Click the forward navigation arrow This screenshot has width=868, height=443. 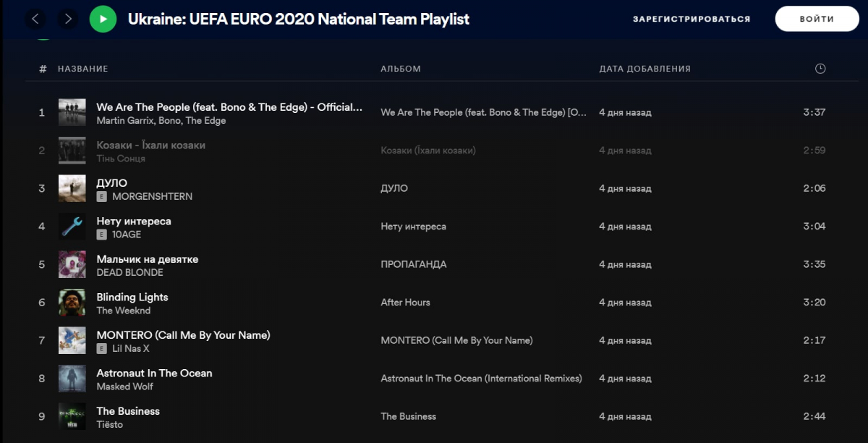coord(68,19)
